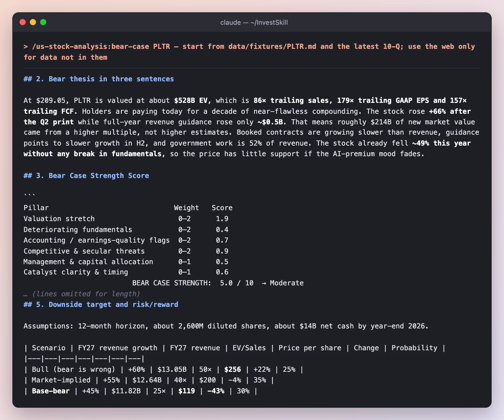Image resolution: width=504 pixels, height=420 pixels.
Task: Click the Accounting flags score '0.7'
Action: [222, 240]
